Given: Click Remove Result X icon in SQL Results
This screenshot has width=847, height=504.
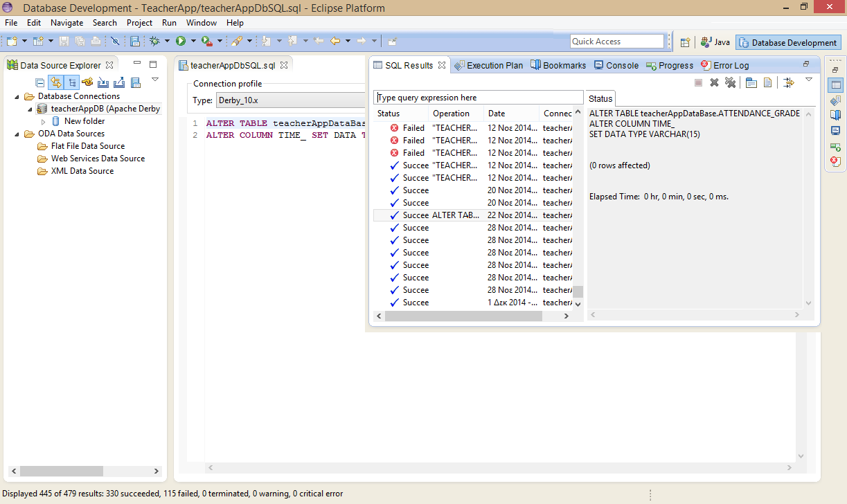Looking at the screenshot, I should [714, 83].
